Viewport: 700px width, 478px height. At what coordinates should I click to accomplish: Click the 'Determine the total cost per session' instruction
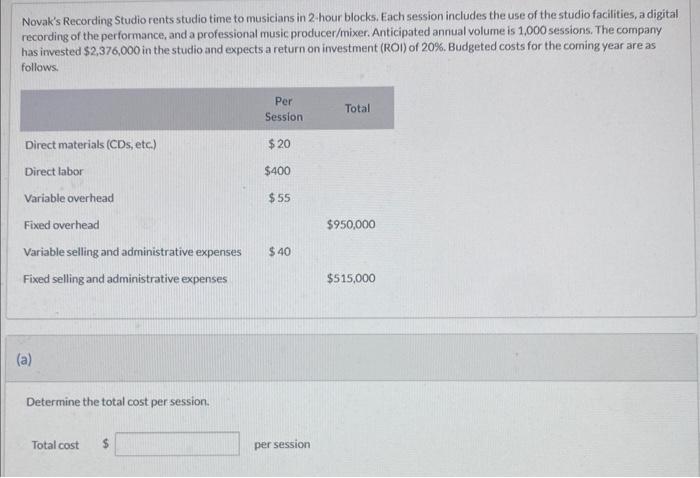pyautogui.click(x=118, y=402)
